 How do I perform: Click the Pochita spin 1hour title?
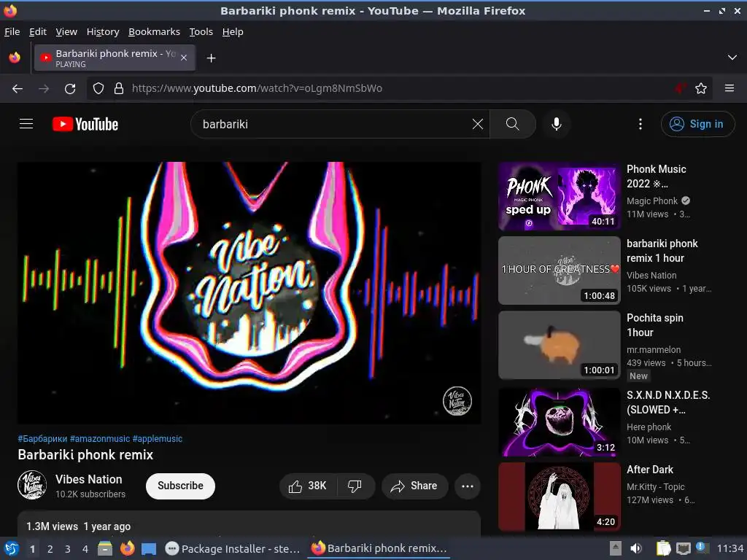coord(655,325)
